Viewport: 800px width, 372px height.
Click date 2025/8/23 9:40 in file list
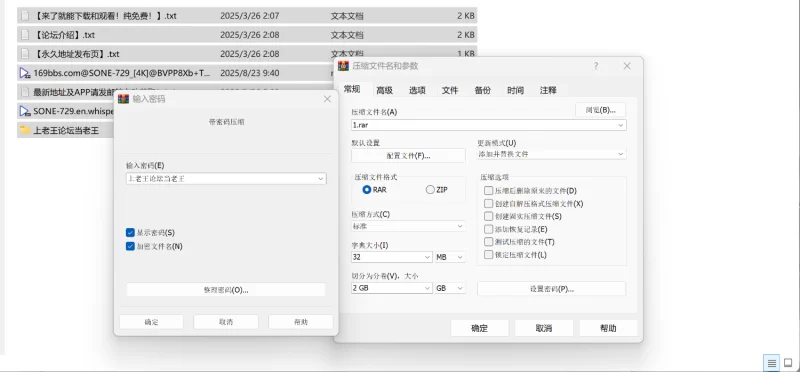[249, 73]
